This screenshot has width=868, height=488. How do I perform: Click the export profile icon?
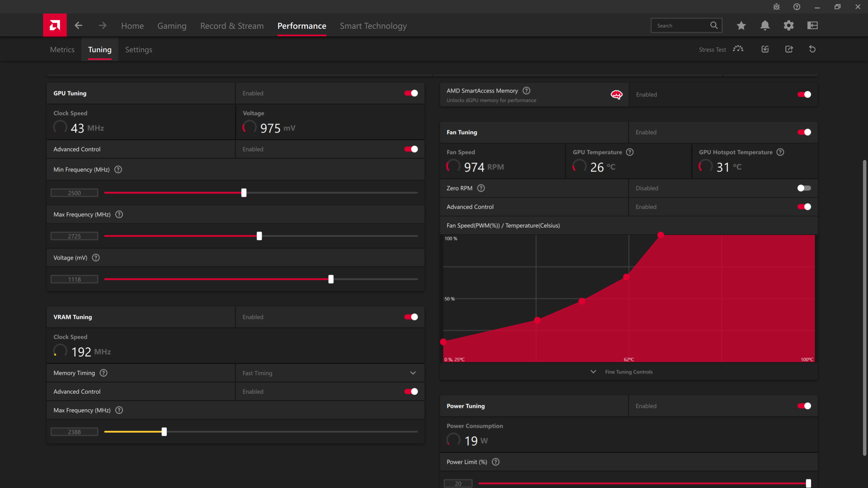pos(789,49)
